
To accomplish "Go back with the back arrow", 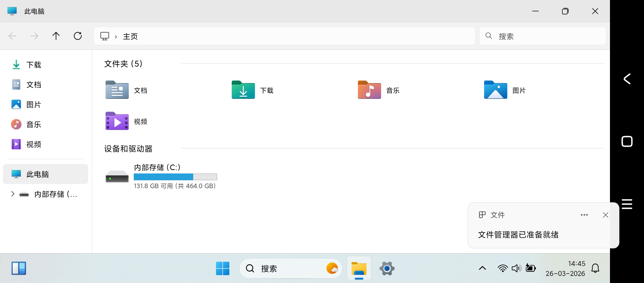I will tap(13, 36).
